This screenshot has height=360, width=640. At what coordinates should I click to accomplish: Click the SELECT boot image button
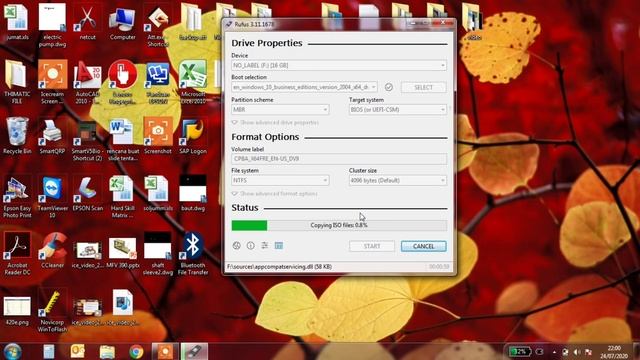tap(423, 87)
